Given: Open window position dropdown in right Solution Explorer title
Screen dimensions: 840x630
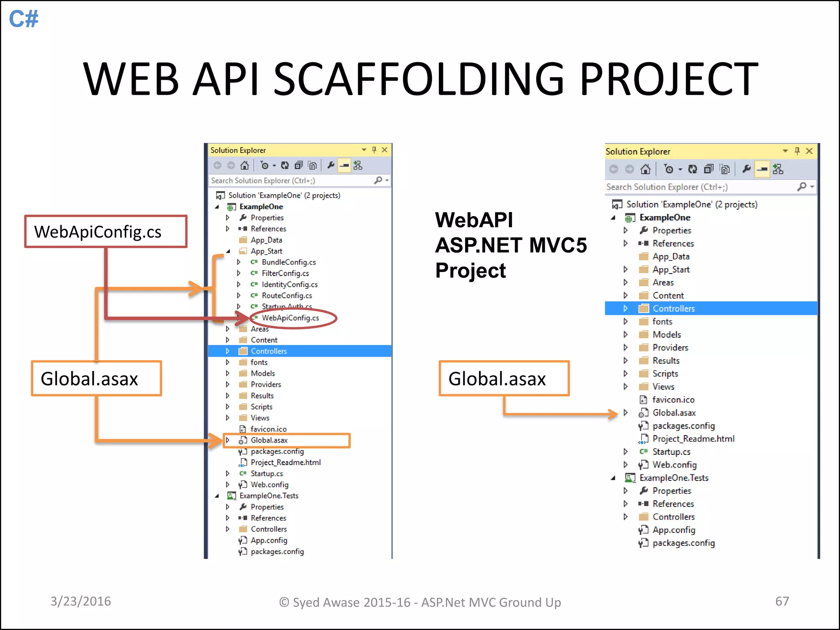Looking at the screenshot, I should click(x=785, y=151).
